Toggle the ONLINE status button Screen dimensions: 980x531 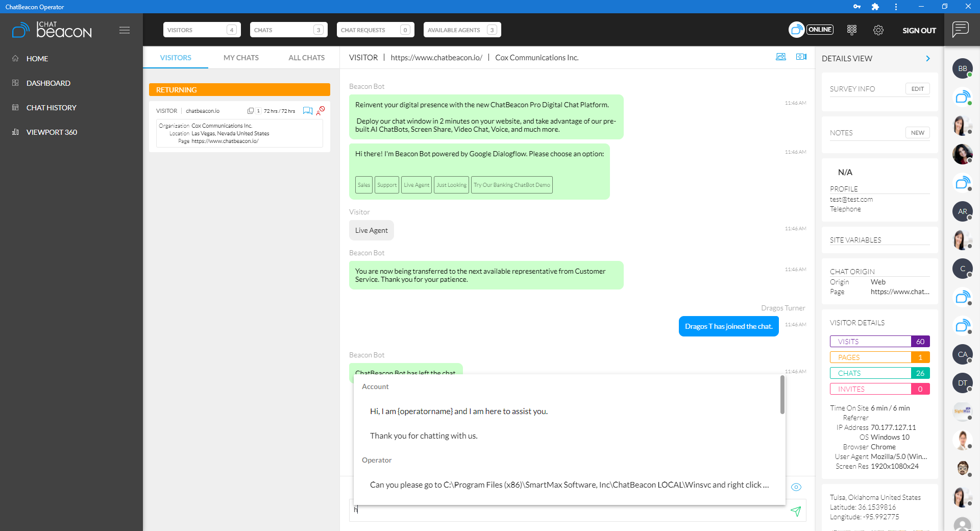click(x=820, y=30)
